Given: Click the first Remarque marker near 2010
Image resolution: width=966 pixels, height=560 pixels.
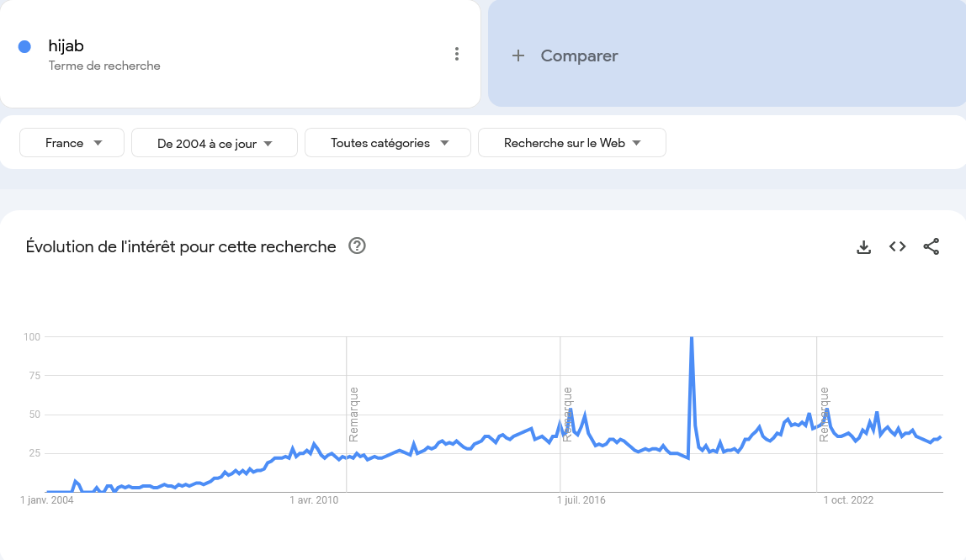Looking at the screenshot, I should 353,414.
